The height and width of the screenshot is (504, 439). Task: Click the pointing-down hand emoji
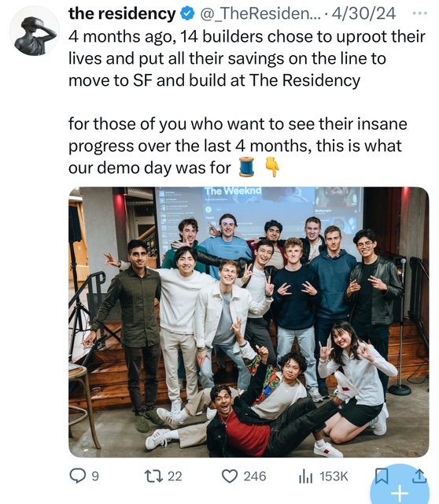click(271, 167)
